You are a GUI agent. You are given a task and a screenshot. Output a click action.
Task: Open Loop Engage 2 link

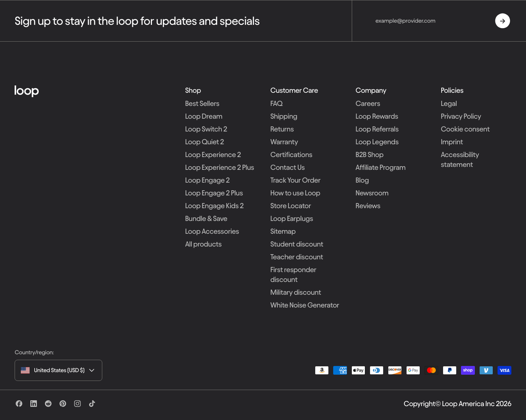click(207, 180)
